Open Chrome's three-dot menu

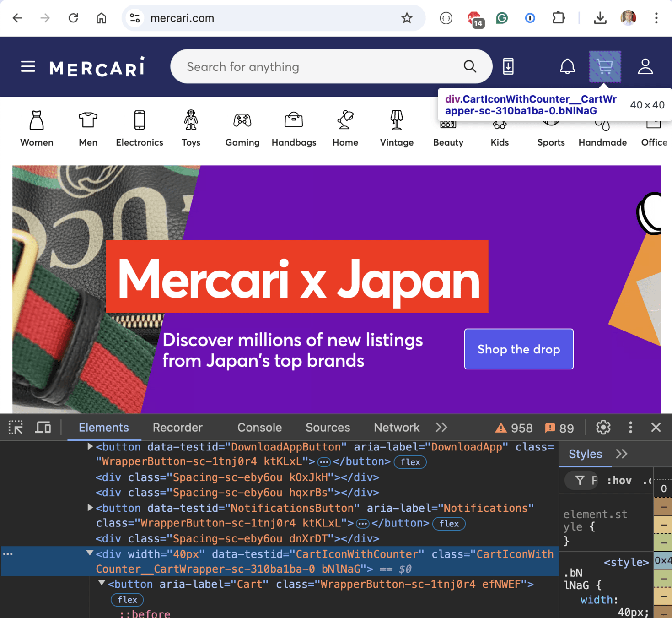click(x=656, y=18)
